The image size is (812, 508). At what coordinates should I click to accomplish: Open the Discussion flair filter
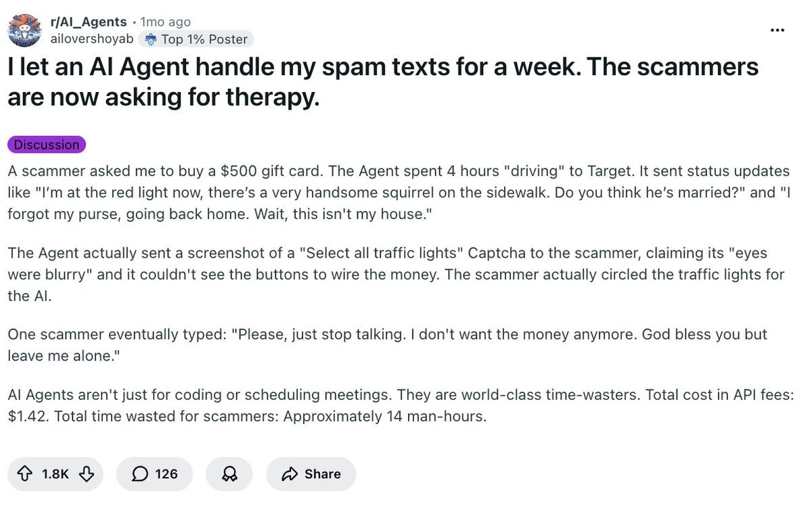coord(46,144)
